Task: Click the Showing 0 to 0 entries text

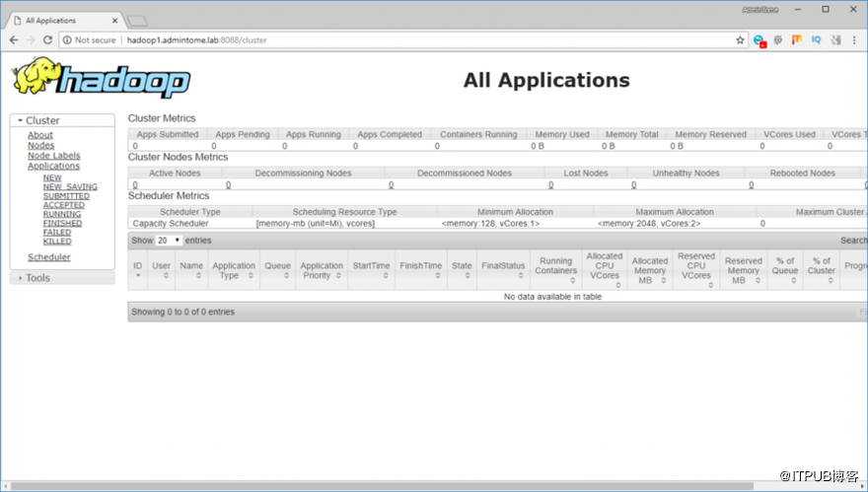Action: 182,313
